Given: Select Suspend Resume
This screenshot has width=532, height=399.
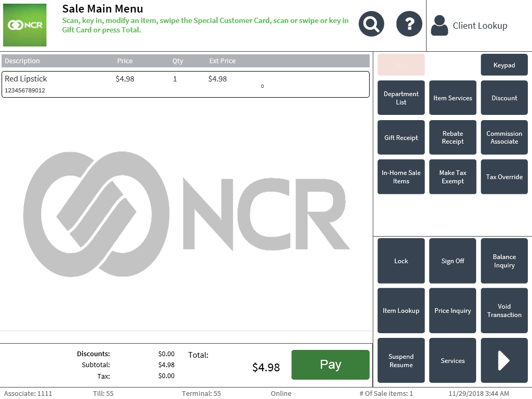Looking at the screenshot, I should 400,360.
